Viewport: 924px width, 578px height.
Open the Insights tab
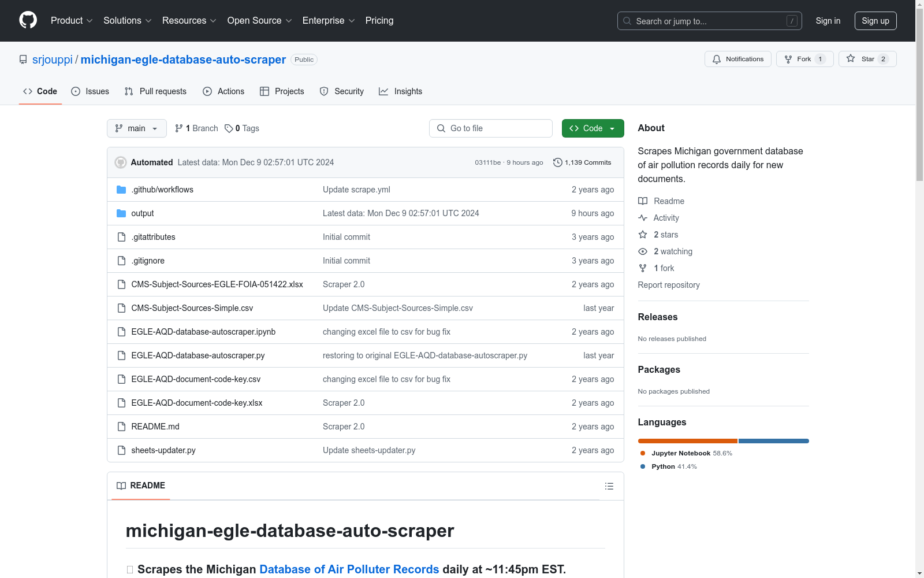[x=401, y=91]
